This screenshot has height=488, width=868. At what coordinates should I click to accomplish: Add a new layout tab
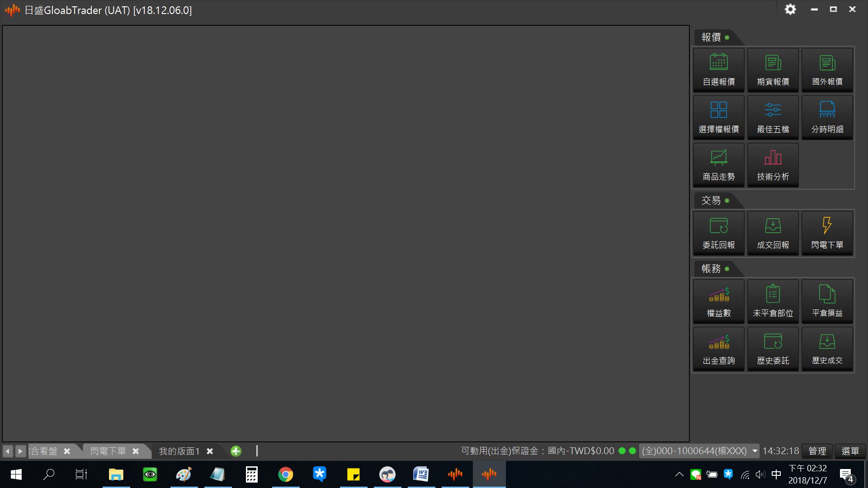click(x=236, y=451)
